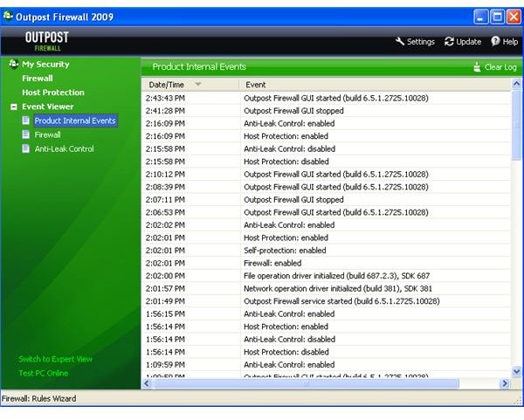
Task: Select the 2:43:43 PM GUI started row
Action: [326, 98]
